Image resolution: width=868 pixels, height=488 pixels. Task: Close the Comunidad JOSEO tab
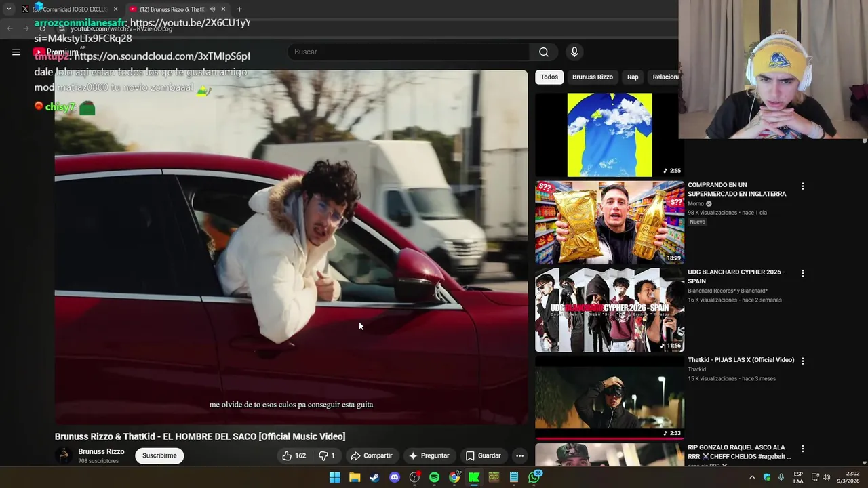(x=115, y=9)
